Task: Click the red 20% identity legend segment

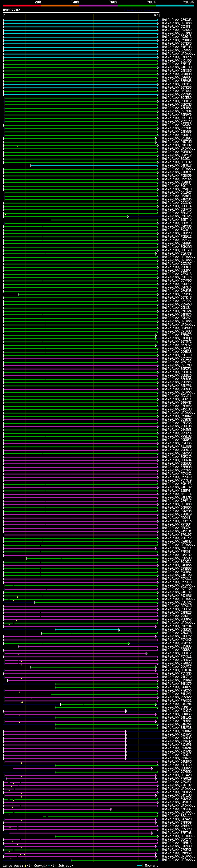Action: 22,6
